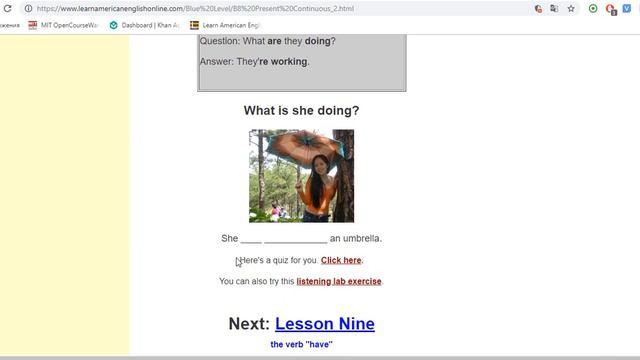The height and width of the screenshot is (360, 640).
Task: Click the 'Answer: They're working.' line
Action: (255, 62)
